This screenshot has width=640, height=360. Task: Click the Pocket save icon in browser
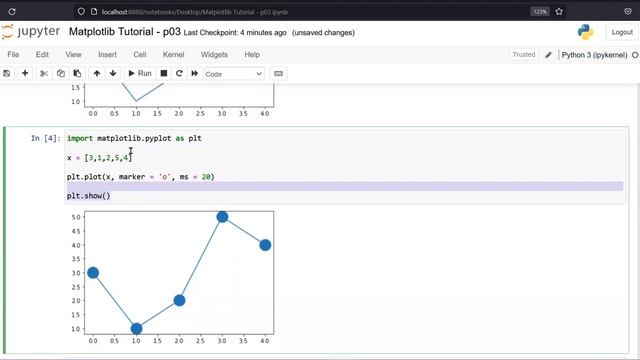(x=628, y=11)
